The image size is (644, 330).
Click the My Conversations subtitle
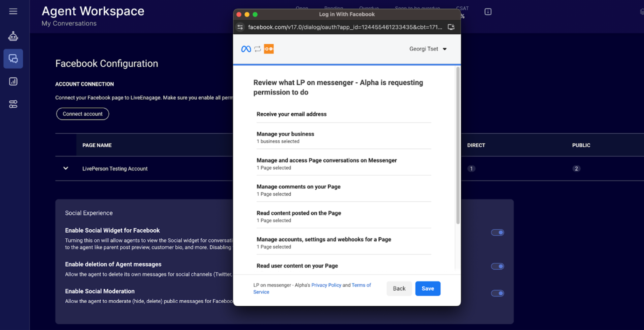click(x=69, y=23)
